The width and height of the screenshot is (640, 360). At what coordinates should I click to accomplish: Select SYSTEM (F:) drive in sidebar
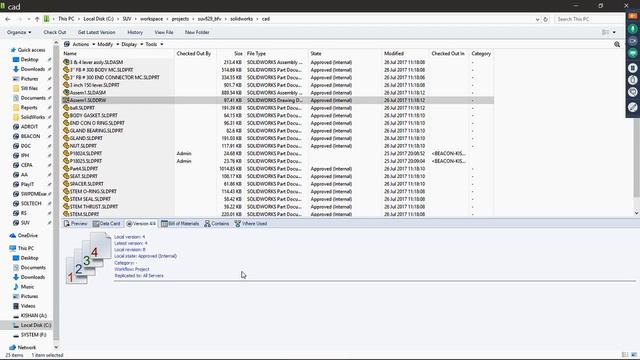[x=33, y=335]
